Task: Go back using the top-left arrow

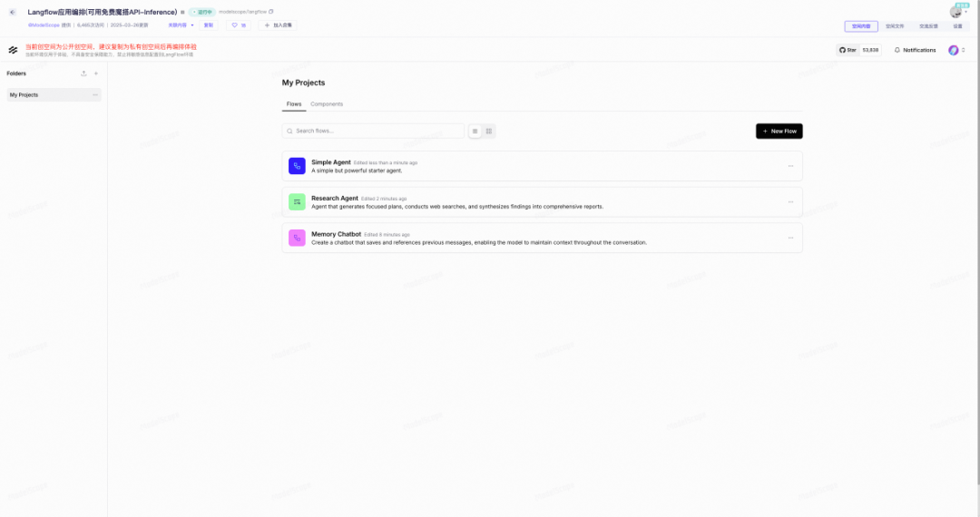Action: (x=13, y=12)
